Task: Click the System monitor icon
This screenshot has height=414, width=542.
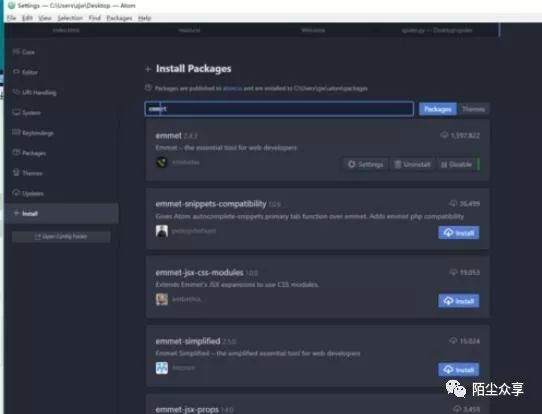Action: tap(16, 112)
